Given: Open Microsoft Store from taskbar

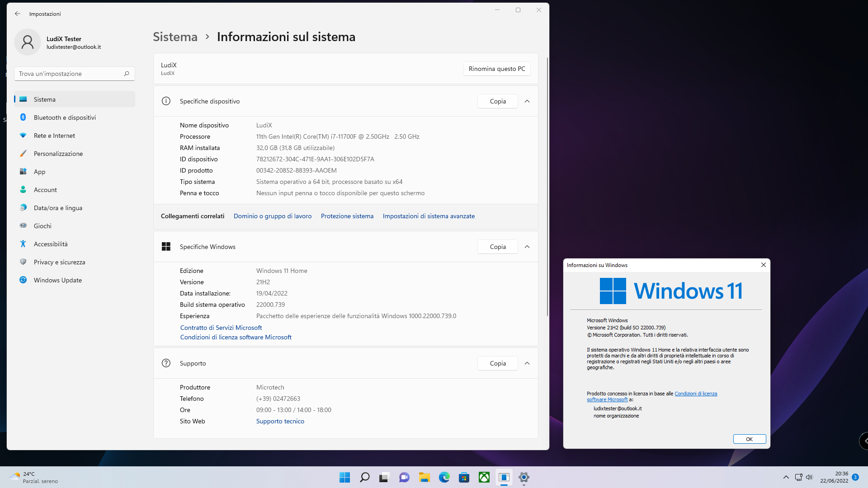Looking at the screenshot, I should coord(464,477).
